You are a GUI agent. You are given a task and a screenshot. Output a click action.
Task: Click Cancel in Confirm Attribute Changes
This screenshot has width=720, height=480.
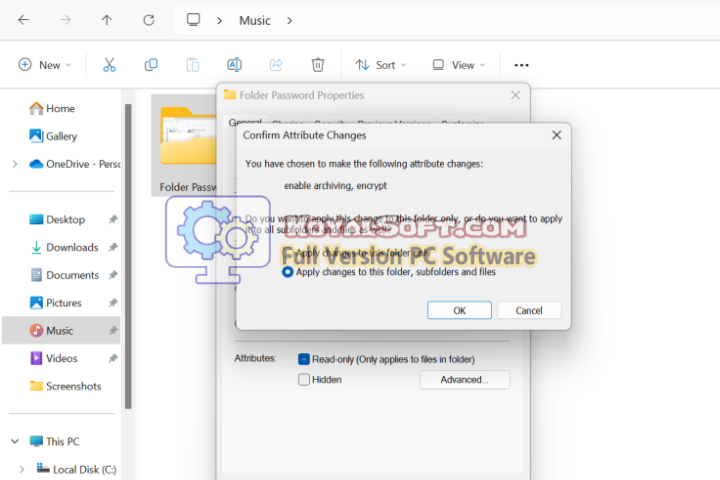(529, 311)
